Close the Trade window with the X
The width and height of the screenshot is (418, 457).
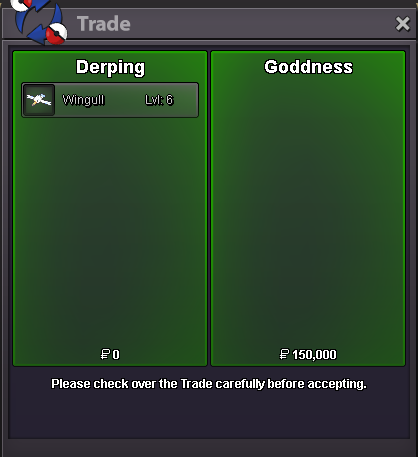coord(402,24)
